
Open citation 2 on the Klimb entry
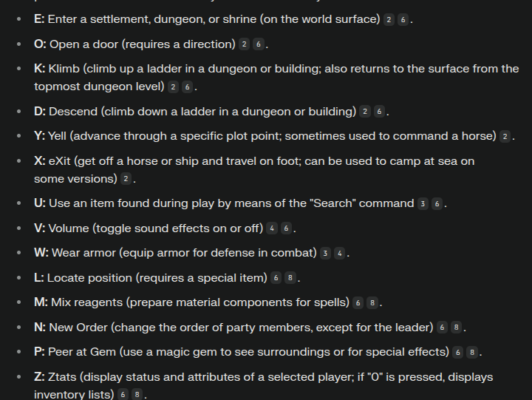point(173,87)
